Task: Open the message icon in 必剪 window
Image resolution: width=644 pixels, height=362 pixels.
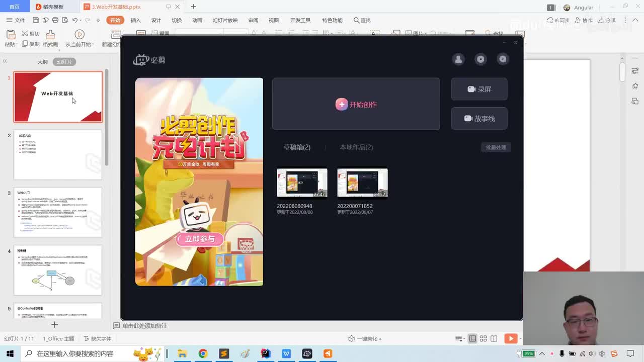Action: tap(503, 59)
